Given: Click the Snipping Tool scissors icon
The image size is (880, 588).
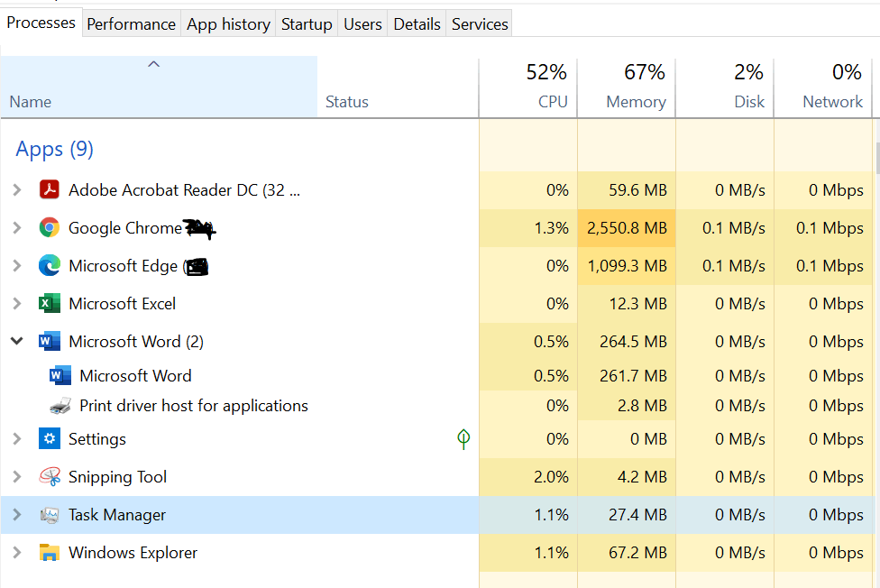Looking at the screenshot, I should point(50,477).
